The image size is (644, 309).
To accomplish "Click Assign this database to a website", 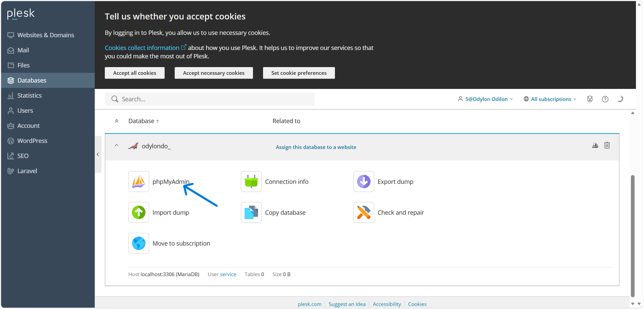I will click(316, 147).
